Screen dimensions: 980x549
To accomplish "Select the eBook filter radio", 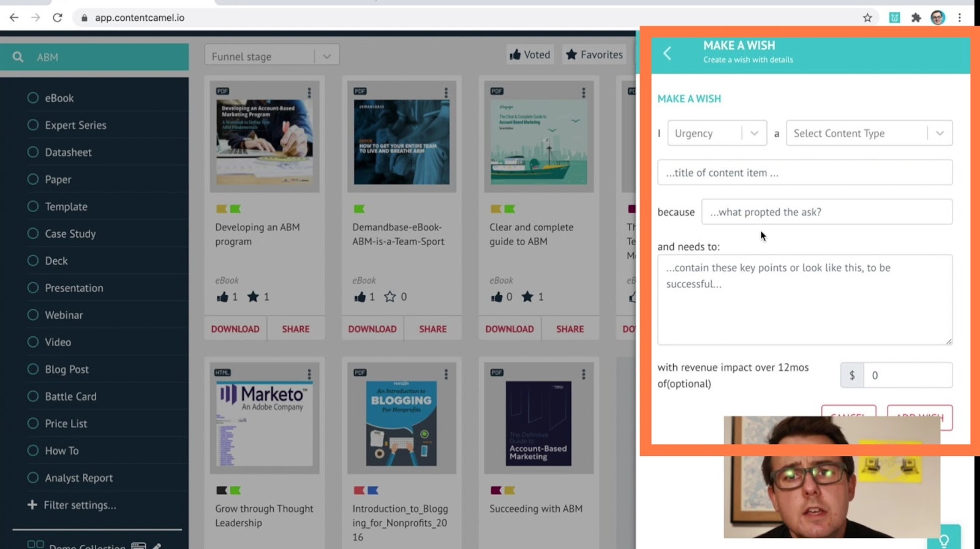I will [33, 98].
